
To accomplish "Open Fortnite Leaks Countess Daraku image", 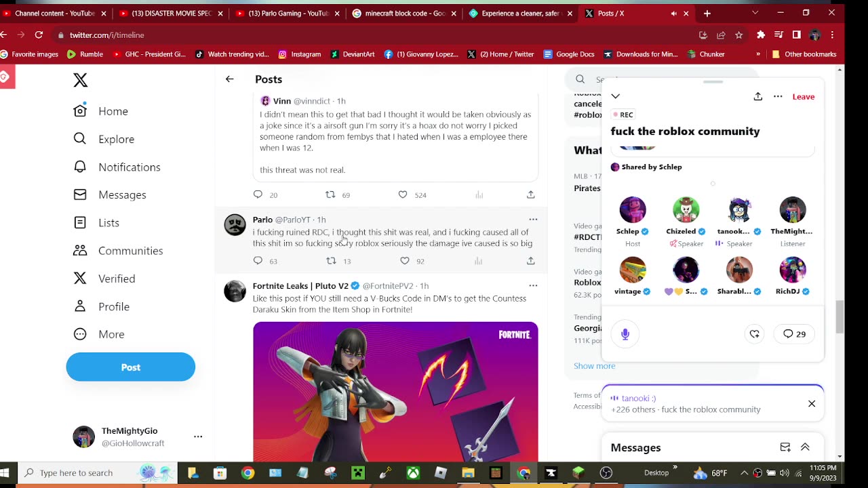I will pyautogui.click(x=395, y=392).
